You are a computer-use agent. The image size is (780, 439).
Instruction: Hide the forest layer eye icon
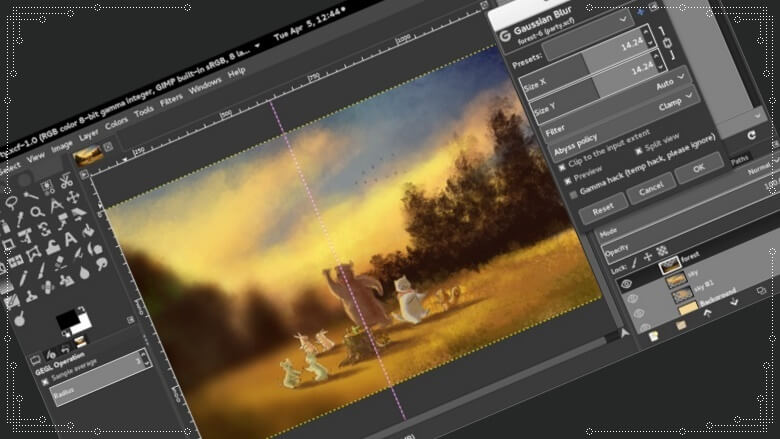(x=626, y=283)
